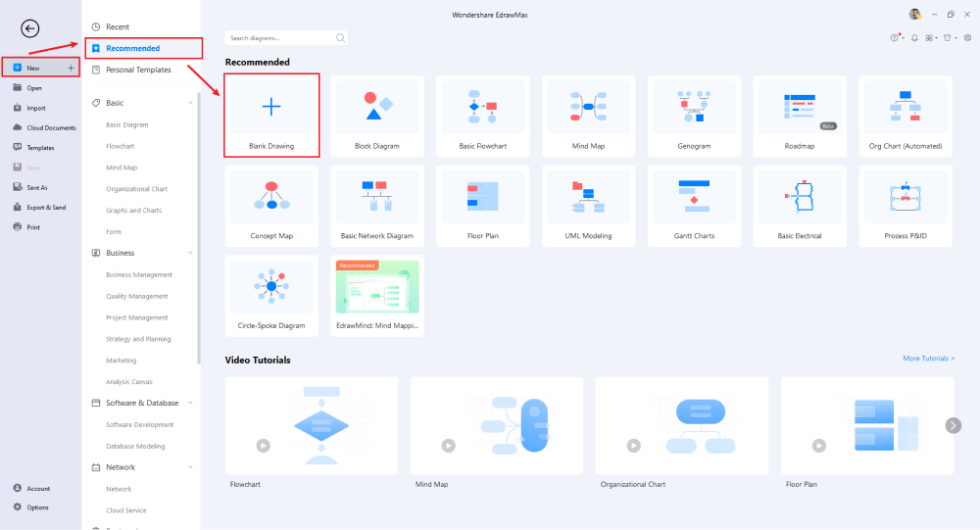Select New in the left menu

click(x=40, y=68)
